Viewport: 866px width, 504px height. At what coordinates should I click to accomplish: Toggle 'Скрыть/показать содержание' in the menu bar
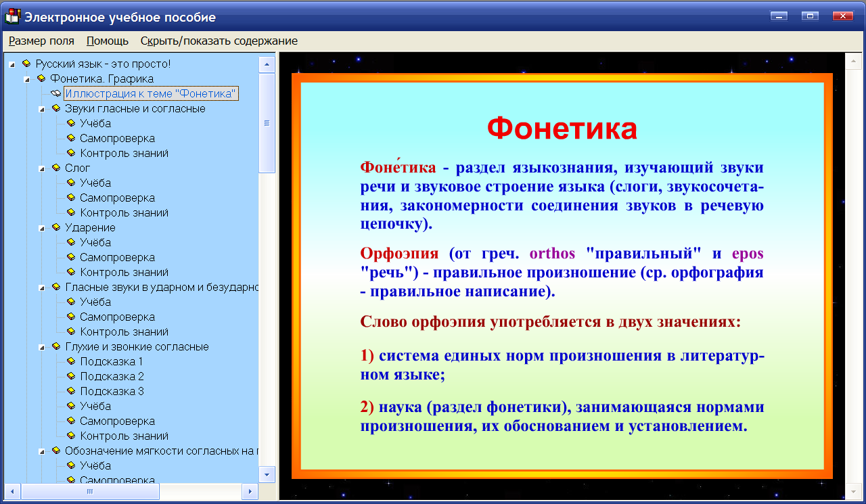(219, 41)
